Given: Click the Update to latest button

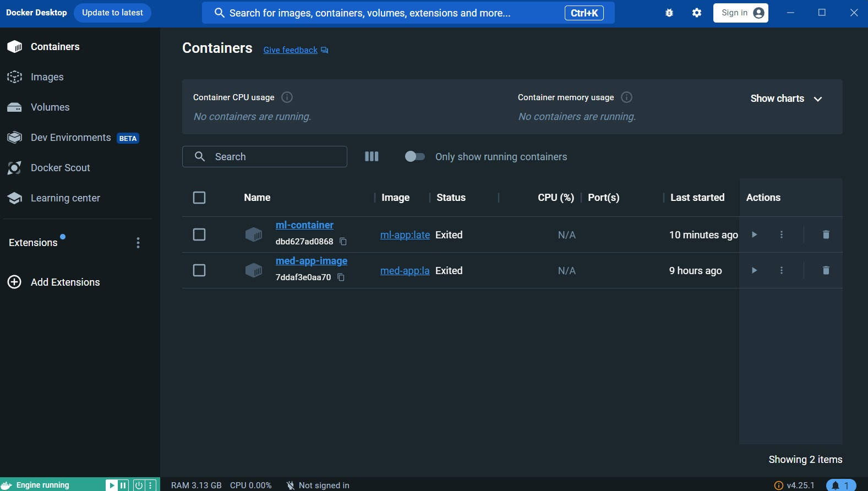Looking at the screenshot, I should 112,13.
